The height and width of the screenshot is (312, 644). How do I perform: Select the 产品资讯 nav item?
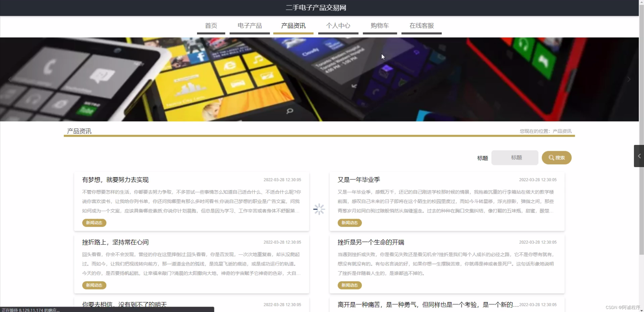(x=293, y=25)
